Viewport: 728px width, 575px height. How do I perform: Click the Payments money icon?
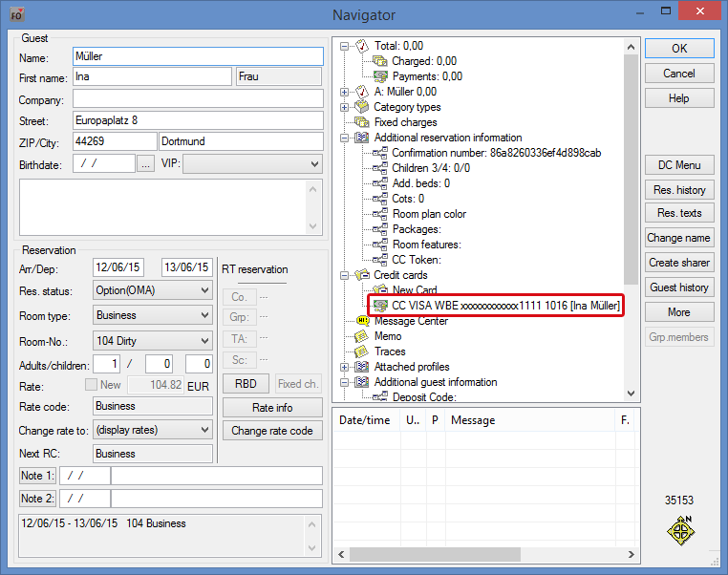(x=380, y=76)
